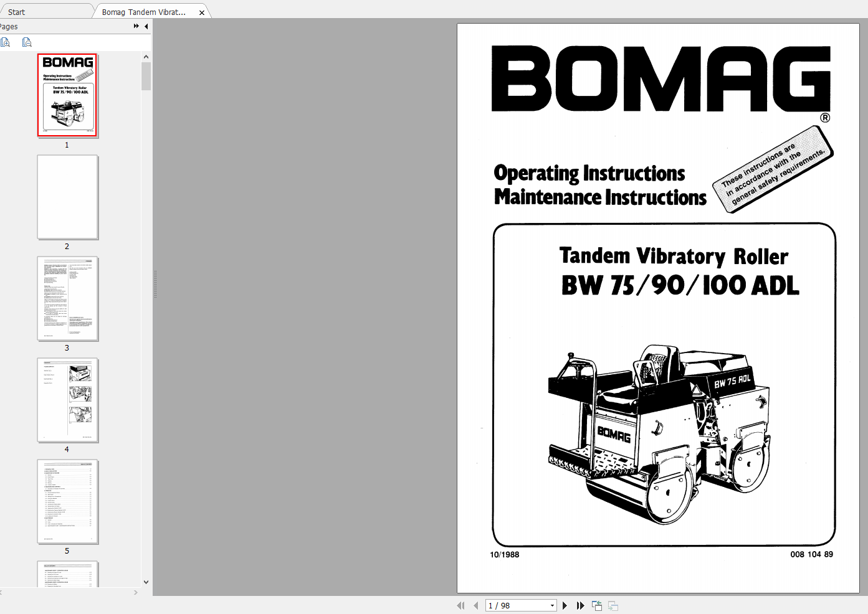
Task: Open page 3 thumbnail
Action: point(67,298)
